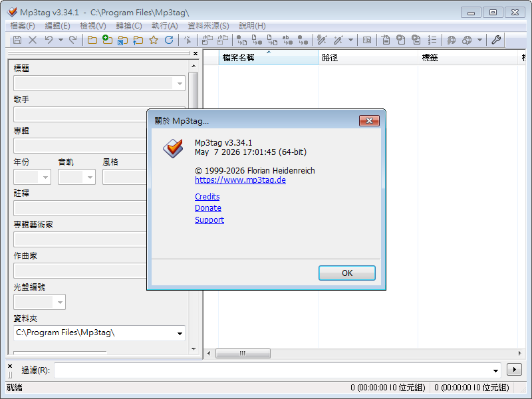Open the https://www.mp3tag.de link

(240, 180)
